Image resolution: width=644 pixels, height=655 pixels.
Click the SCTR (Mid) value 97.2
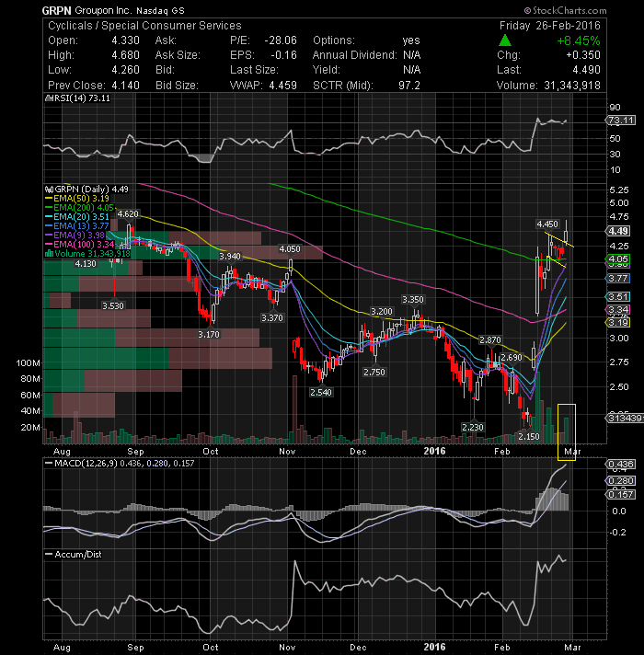point(409,86)
